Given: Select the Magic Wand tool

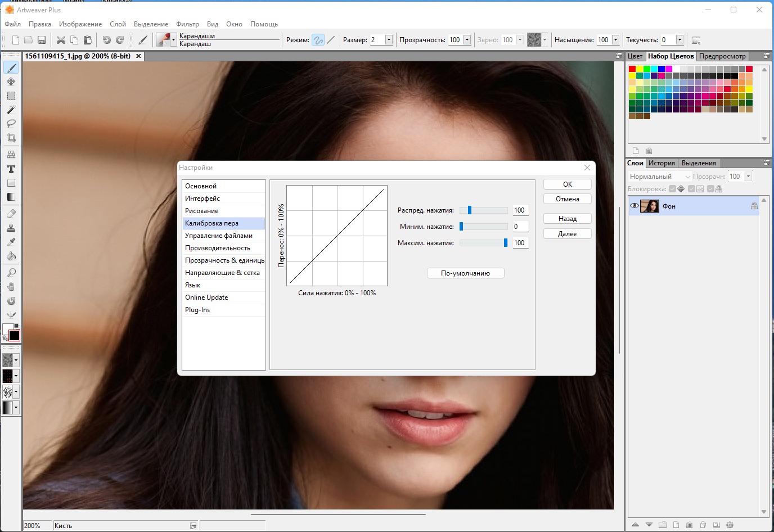Looking at the screenshot, I should coord(11,110).
